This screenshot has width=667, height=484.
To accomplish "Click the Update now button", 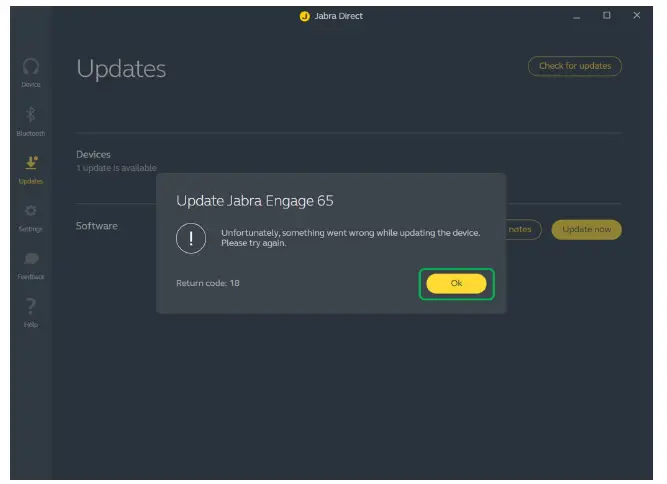I will (x=586, y=229).
